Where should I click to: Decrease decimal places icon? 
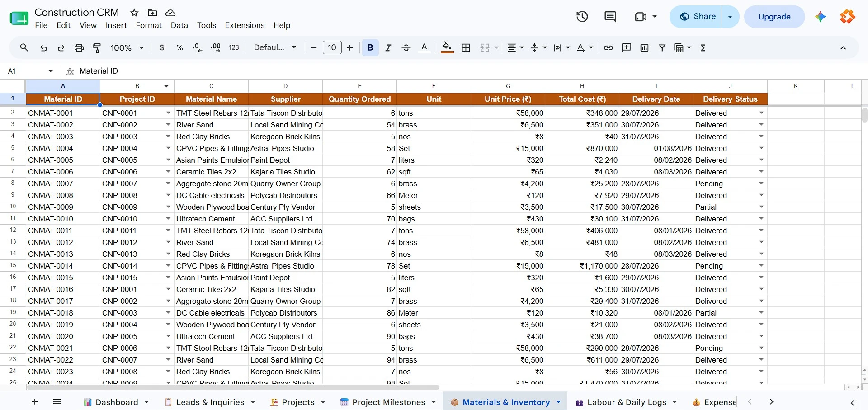click(x=198, y=47)
